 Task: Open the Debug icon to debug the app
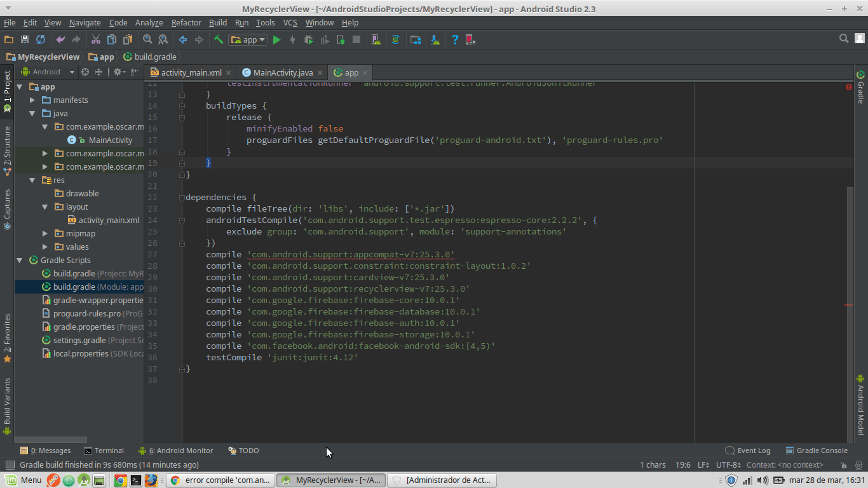coord(308,39)
